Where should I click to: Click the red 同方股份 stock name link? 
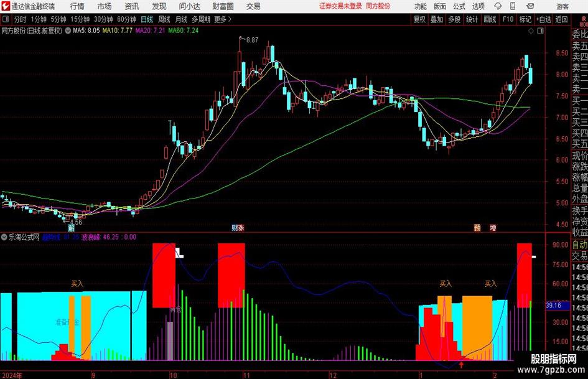pos(378,6)
